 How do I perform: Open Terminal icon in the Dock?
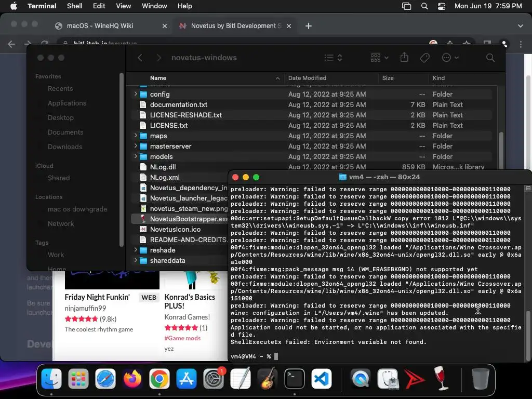pos(294,378)
